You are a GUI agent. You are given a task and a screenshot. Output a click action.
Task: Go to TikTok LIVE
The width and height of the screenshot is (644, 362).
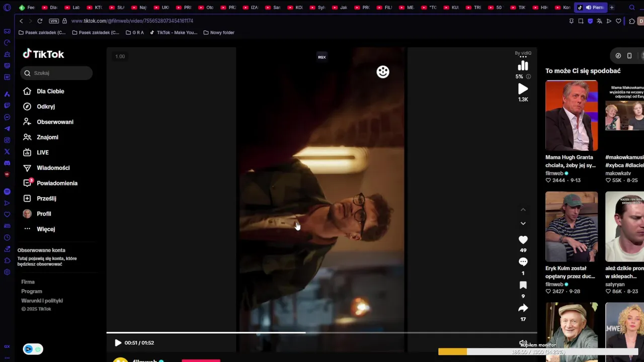tap(36, 152)
